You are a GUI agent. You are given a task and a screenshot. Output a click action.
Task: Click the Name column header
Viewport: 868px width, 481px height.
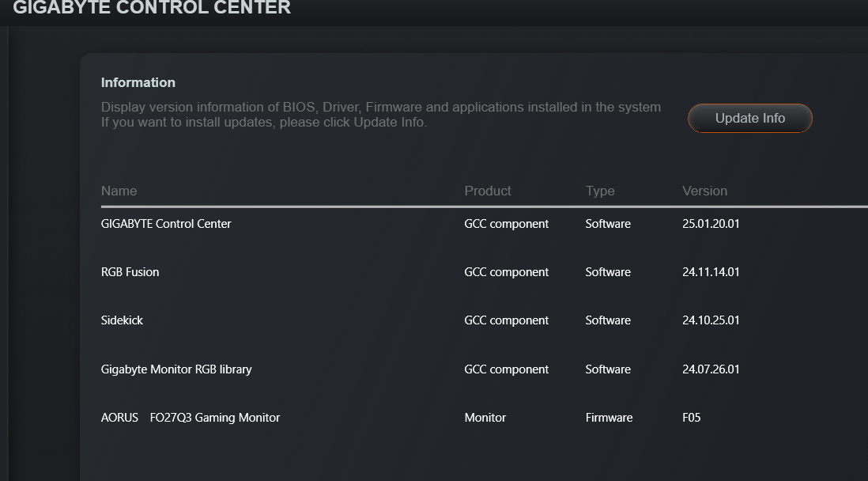pos(119,191)
